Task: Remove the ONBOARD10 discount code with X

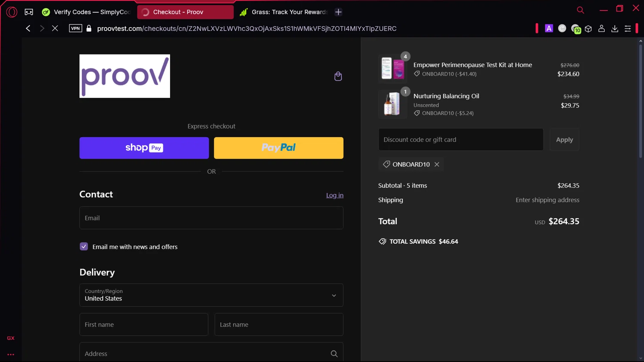Action: tap(437, 164)
